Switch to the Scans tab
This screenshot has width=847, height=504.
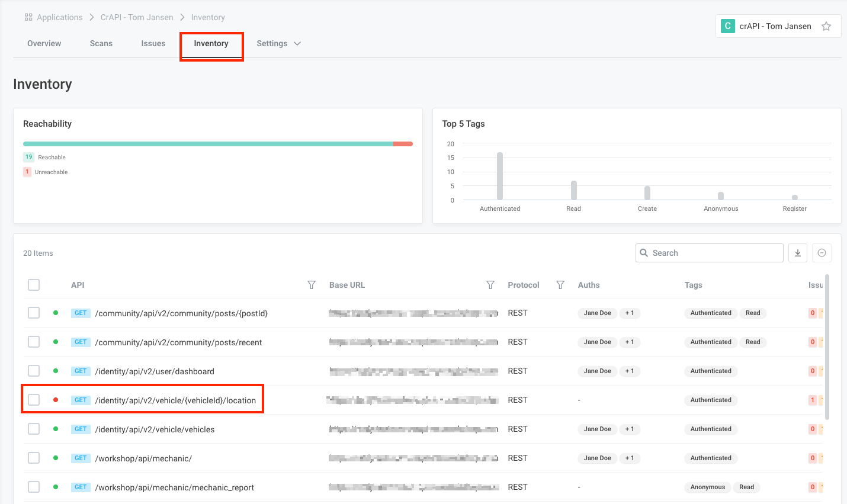click(101, 43)
